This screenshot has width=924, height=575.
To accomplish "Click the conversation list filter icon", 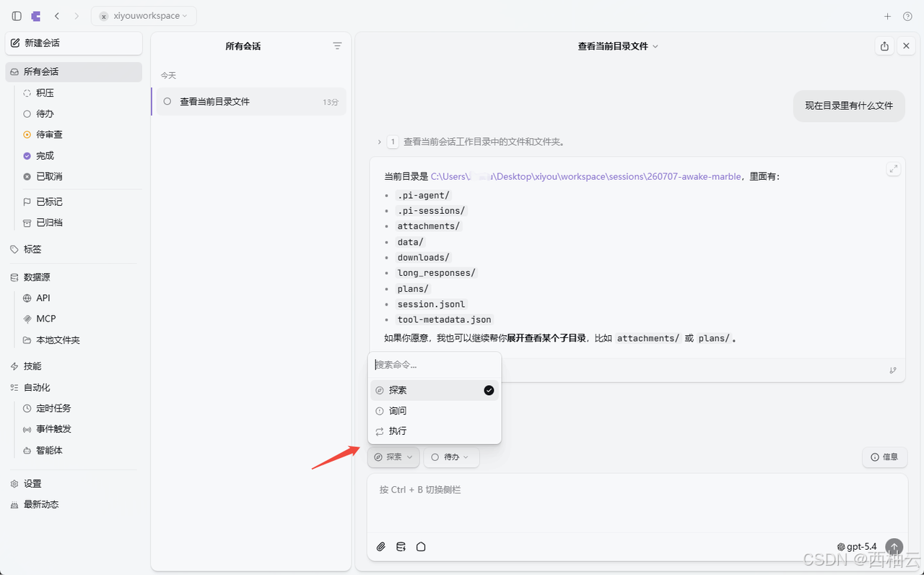I will coord(337,46).
